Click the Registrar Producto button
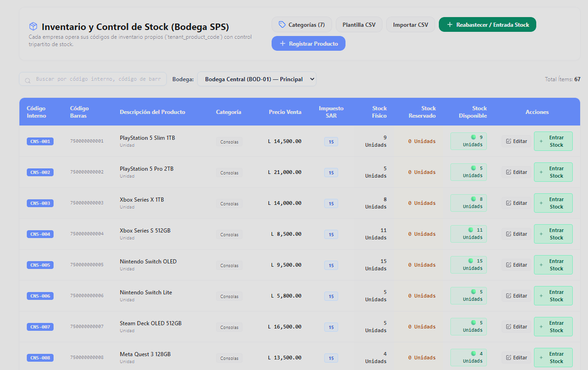The height and width of the screenshot is (370, 588). click(309, 43)
